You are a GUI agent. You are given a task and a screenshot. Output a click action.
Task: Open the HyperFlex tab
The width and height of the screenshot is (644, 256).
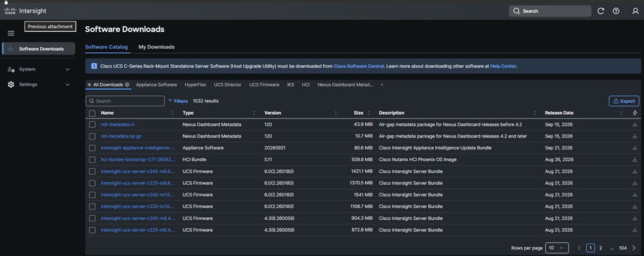(x=195, y=84)
